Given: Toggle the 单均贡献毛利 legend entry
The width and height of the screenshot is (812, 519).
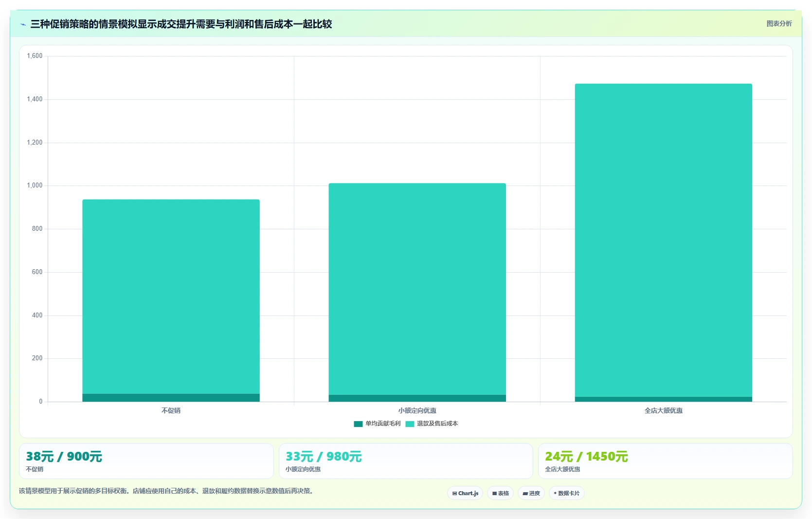Looking at the screenshot, I should (377, 424).
